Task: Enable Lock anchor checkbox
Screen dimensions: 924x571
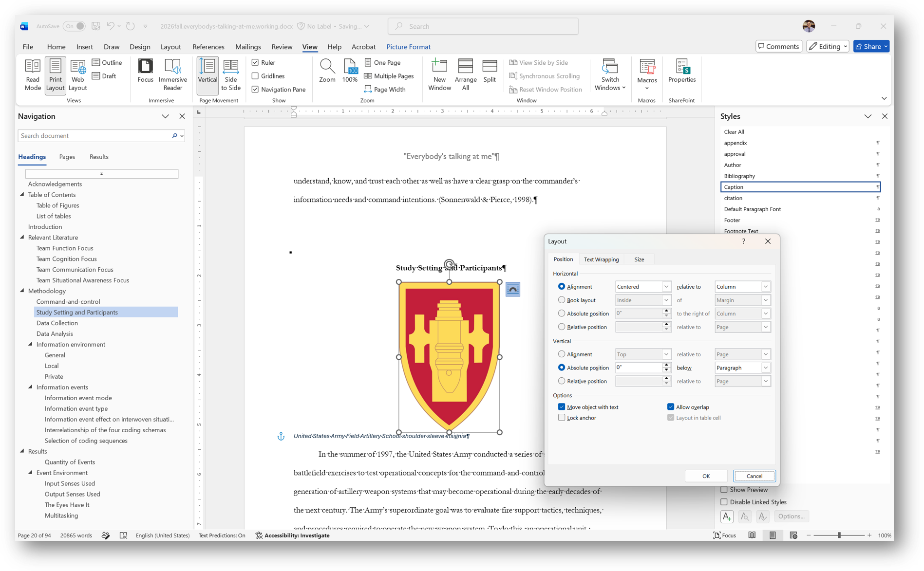Action: click(x=562, y=418)
